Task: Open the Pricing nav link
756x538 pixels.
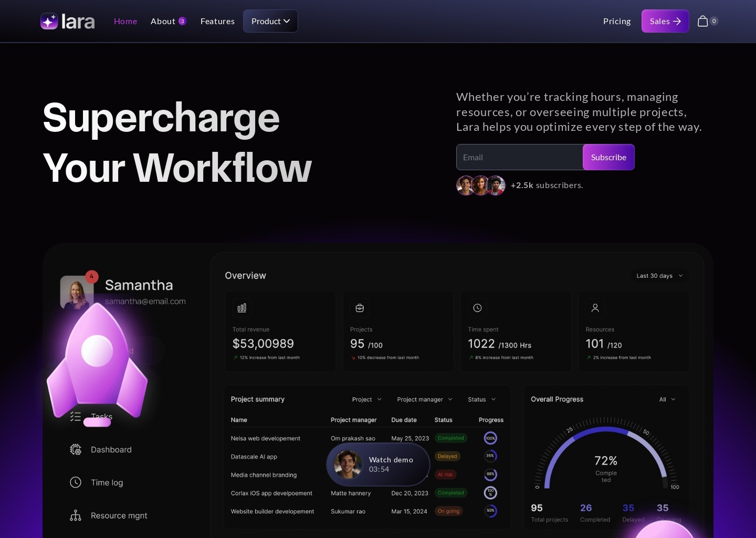Action: click(x=617, y=21)
